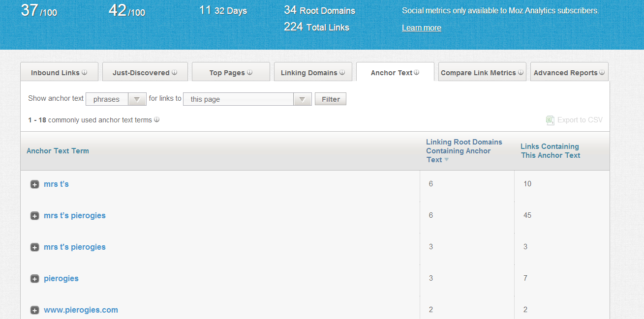Image resolution: width=644 pixels, height=319 pixels.
Task: Open the 'phrases' anchor text dropdown
Action: [116, 99]
